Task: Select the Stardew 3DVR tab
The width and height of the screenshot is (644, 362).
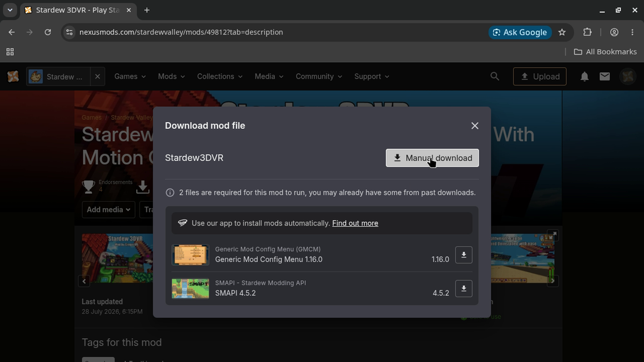Action: point(78,10)
